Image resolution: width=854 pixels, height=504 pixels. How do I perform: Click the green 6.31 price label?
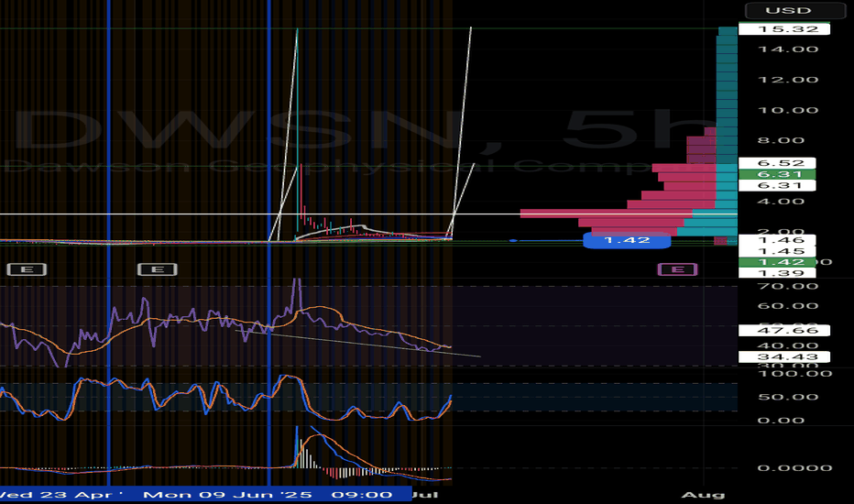point(777,174)
